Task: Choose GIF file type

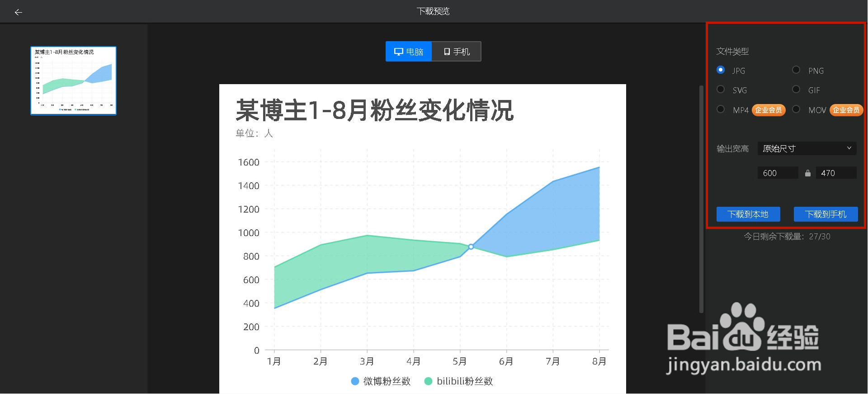Action: coord(796,89)
